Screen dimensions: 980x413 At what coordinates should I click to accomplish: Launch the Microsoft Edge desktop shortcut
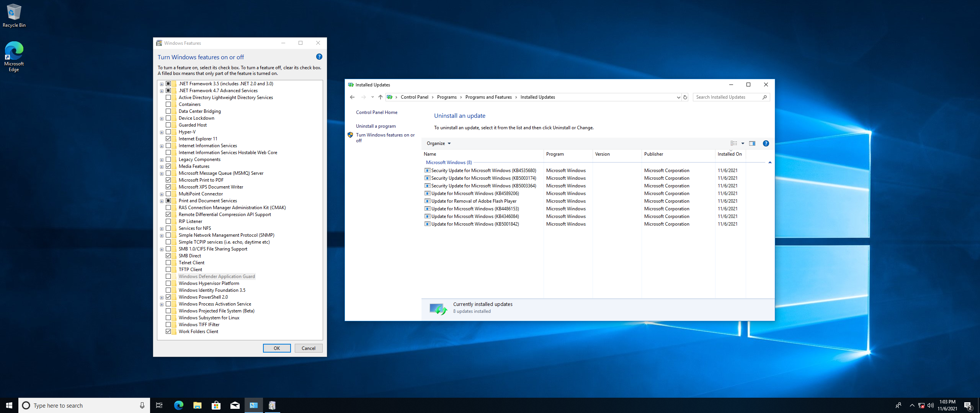pos(14,57)
